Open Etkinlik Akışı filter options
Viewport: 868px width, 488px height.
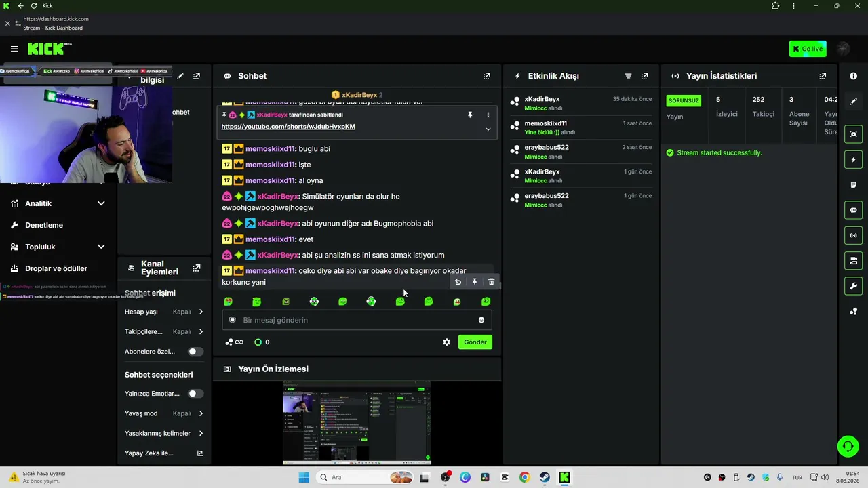point(628,76)
